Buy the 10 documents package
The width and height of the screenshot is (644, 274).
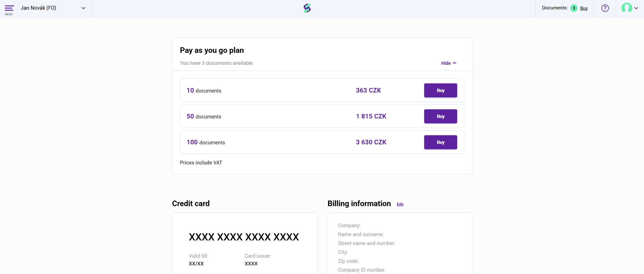pyautogui.click(x=440, y=90)
